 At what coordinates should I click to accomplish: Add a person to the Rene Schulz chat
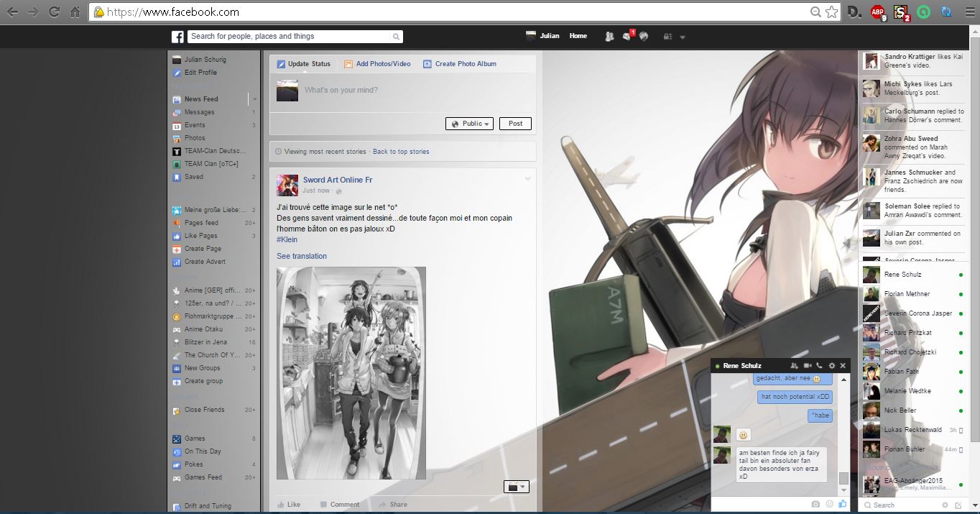[794, 366]
